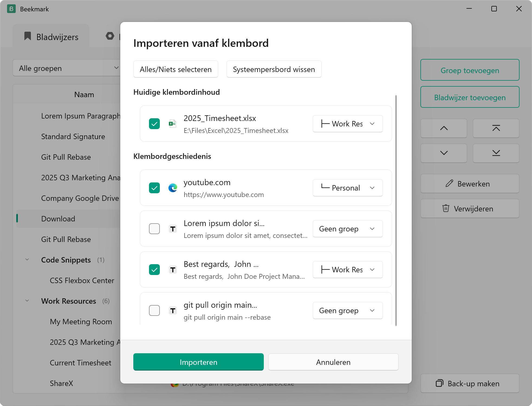Image resolution: width=532 pixels, height=406 pixels.
Task: Click the dialog's vertical scrollbar
Action: (396, 211)
